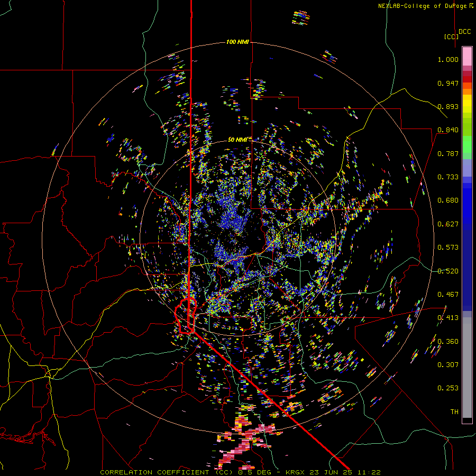Click the pink segment of the CC color bar

tap(467, 56)
